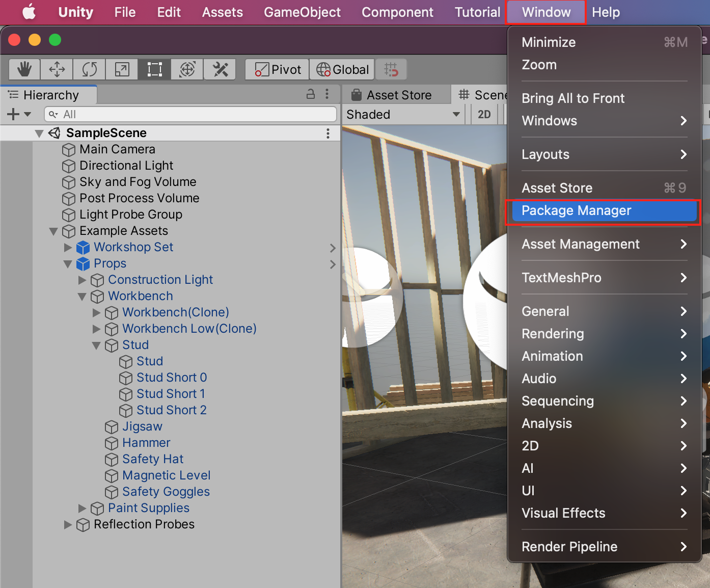Open SampleScene context menu dots
Screen dimensions: 710x588
328,133
